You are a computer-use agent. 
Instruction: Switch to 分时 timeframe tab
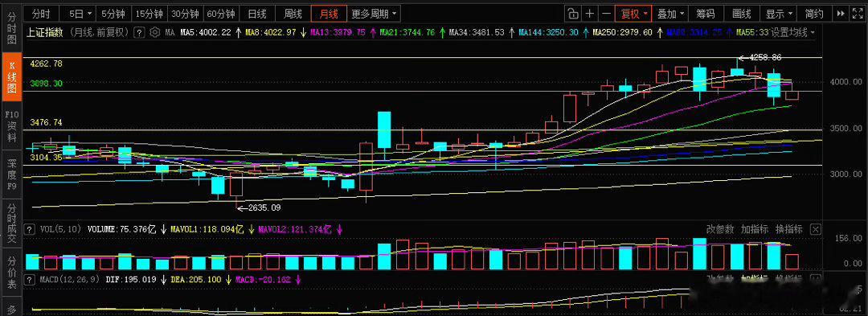click(x=41, y=14)
